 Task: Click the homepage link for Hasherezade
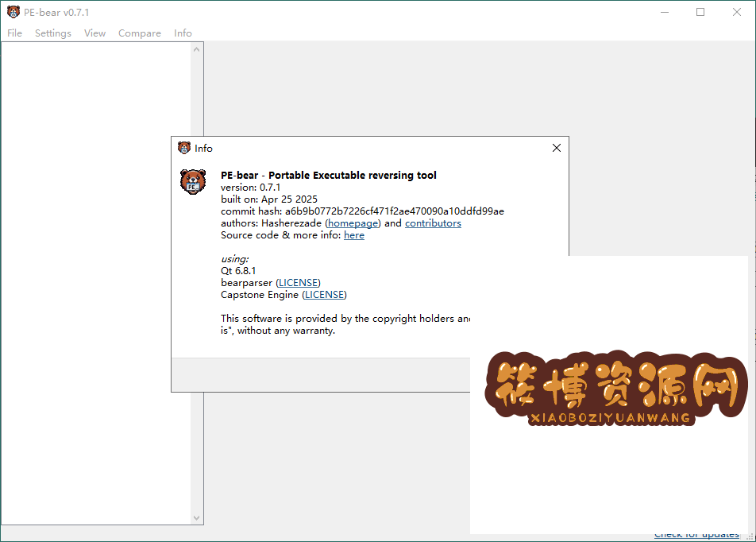click(x=353, y=223)
